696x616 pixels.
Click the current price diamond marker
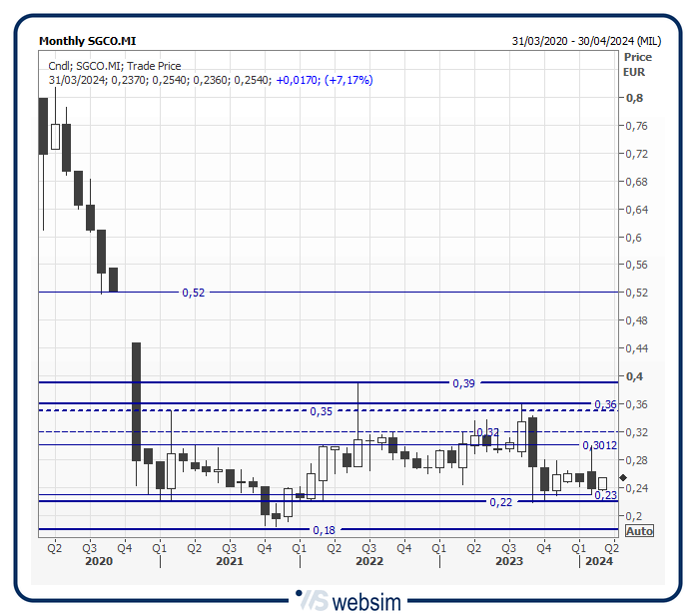pyautogui.click(x=624, y=478)
